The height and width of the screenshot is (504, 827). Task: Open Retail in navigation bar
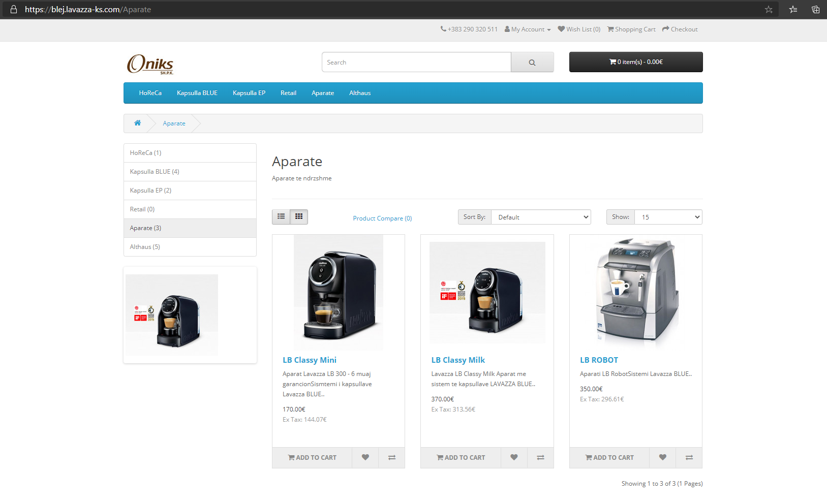click(x=288, y=93)
